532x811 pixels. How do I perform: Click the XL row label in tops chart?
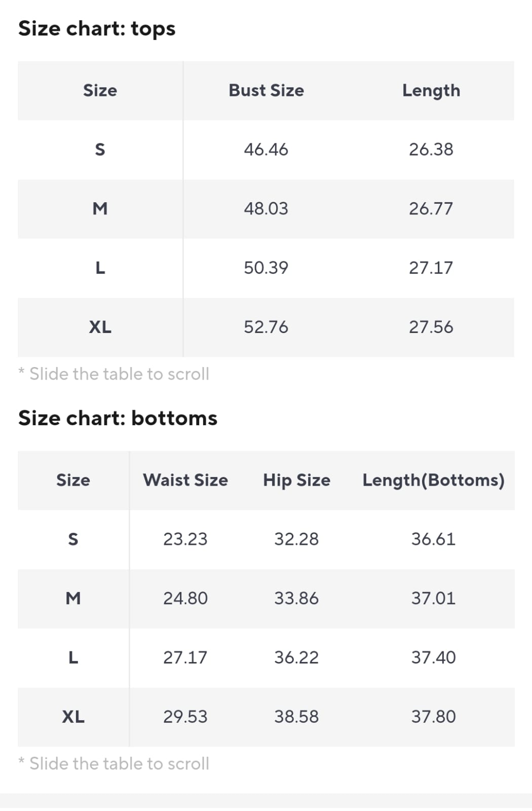tap(100, 327)
